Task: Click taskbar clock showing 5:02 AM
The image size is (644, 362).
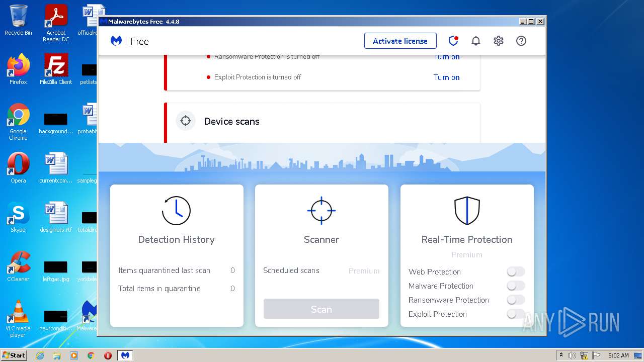Action: coord(618,355)
